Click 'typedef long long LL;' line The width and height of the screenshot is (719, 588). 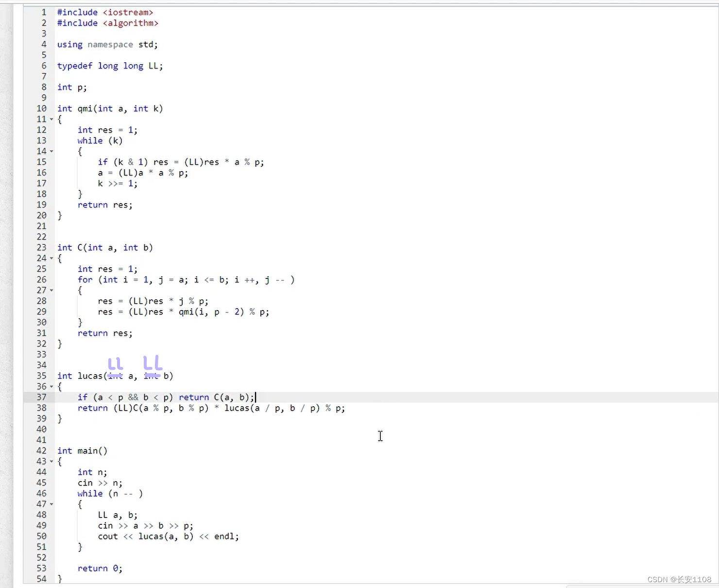pos(110,66)
